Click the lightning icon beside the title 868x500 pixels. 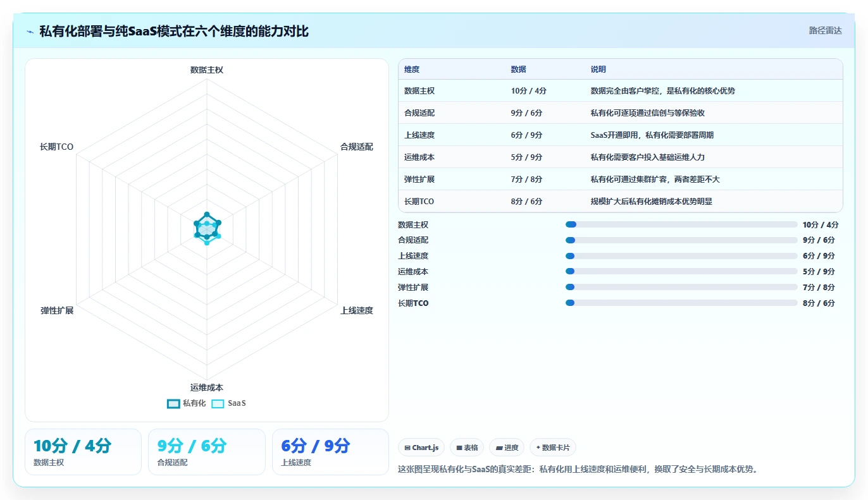[x=30, y=31]
